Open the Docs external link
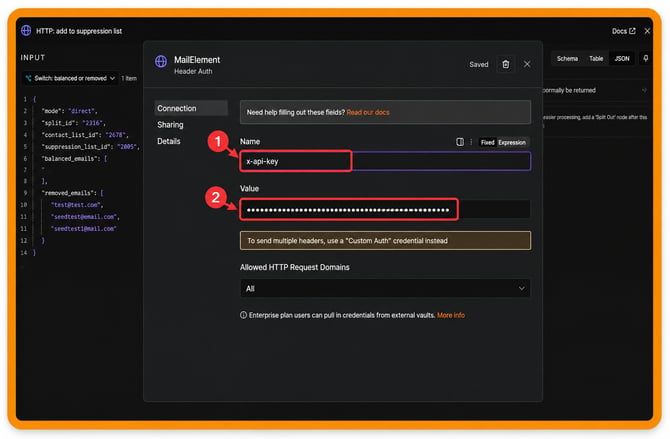 (x=623, y=31)
